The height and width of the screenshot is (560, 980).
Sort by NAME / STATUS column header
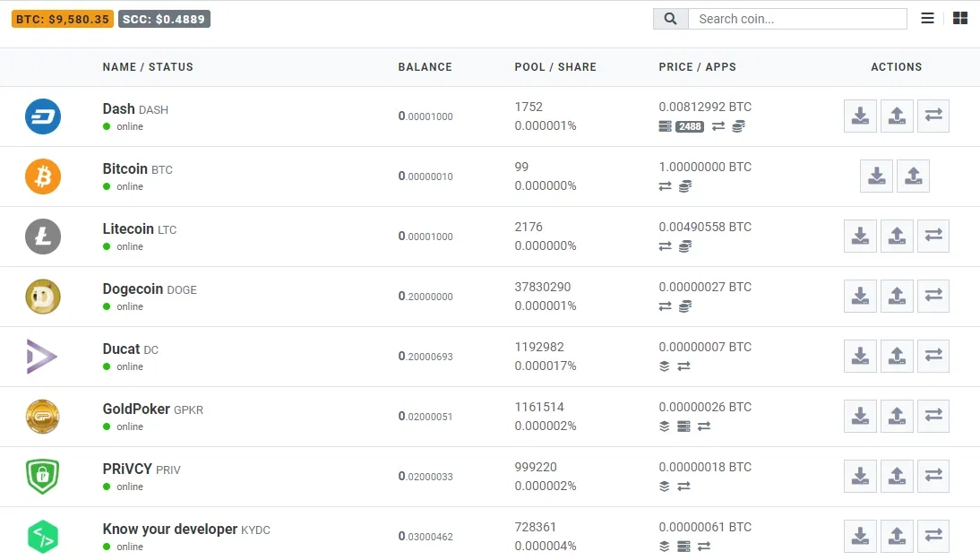coord(148,67)
